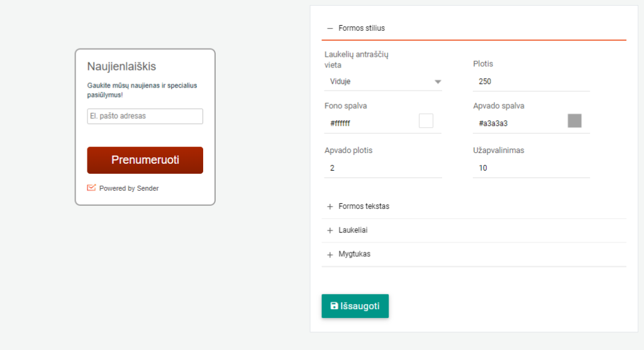Screen dimensions: 644x350
Task: Expand the Laukeliai section
Action: pyautogui.click(x=474, y=230)
